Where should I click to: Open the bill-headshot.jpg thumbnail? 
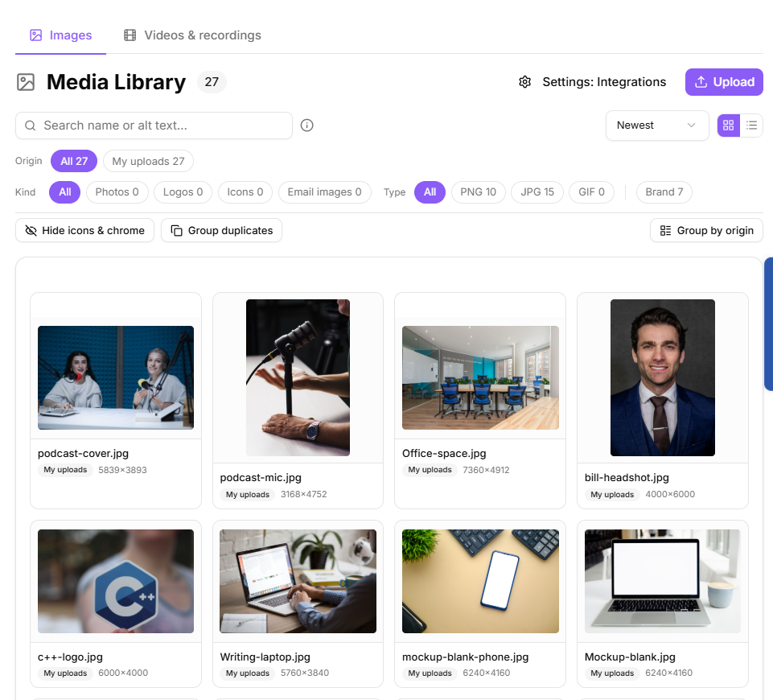coord(663,377)
